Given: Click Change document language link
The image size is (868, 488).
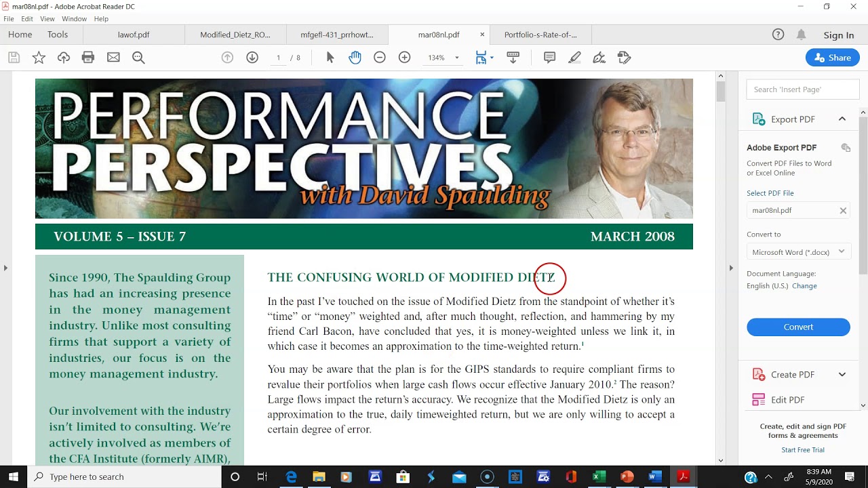Looking at the screenshot, I should pyautogui.click(x=804, y=286).
